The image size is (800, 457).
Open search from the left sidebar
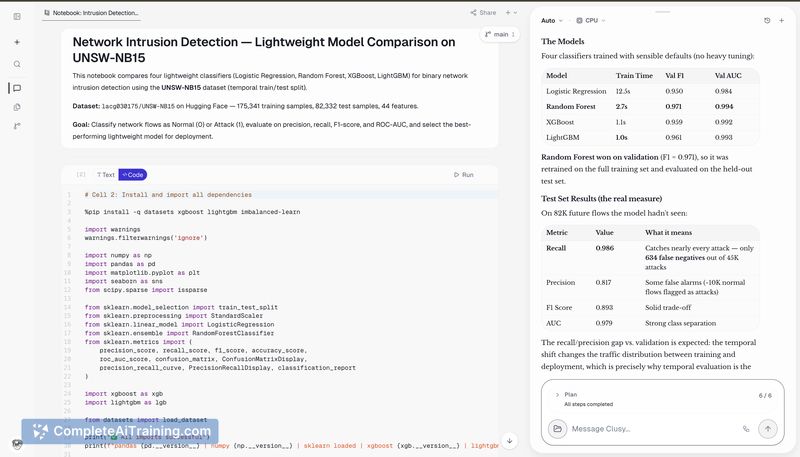[x=17, y=64]
